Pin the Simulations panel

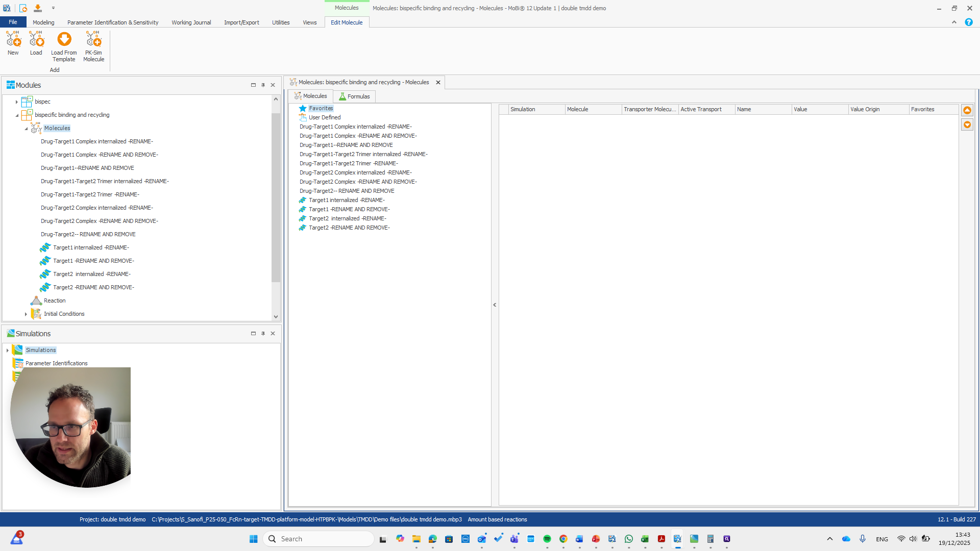(x=263, y=334)
